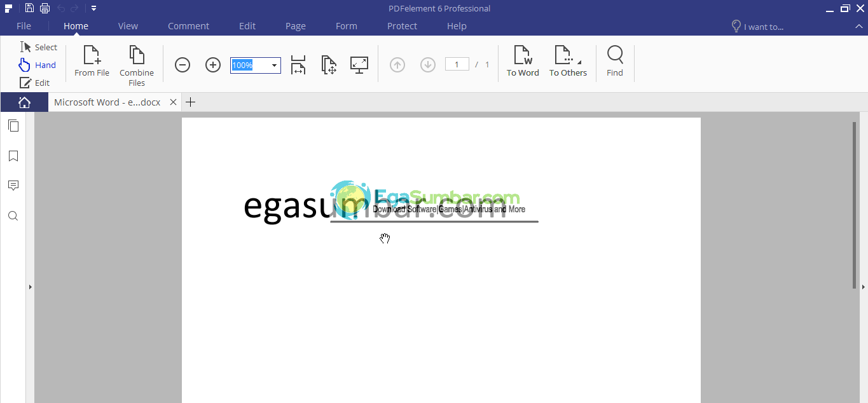This screenshot has height=403, width=868.
Task: Activate the Select tool
Action: 39,47
